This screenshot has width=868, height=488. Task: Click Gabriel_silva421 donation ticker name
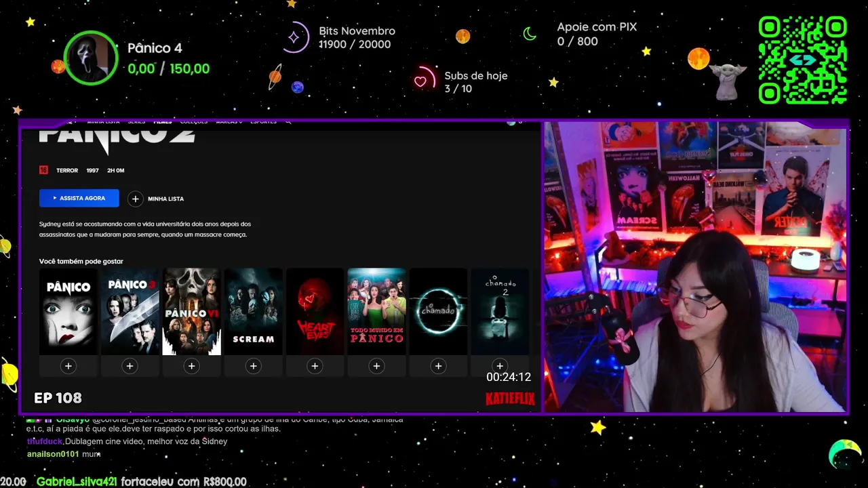pos(77,482)
